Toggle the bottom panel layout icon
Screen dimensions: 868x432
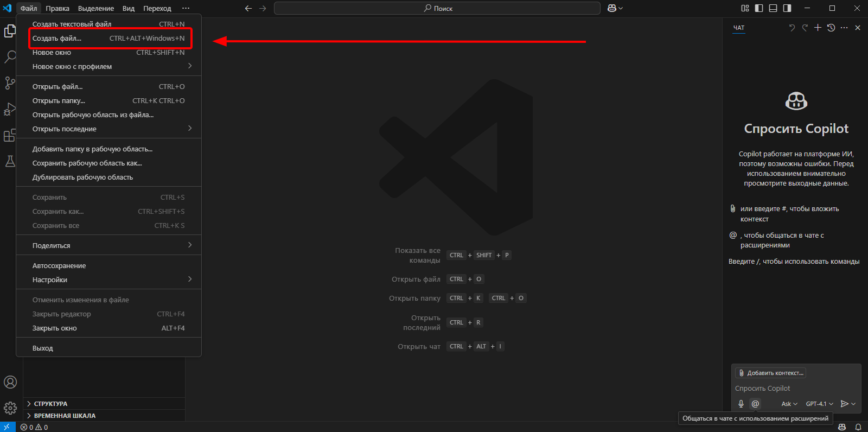click(773, 8)
